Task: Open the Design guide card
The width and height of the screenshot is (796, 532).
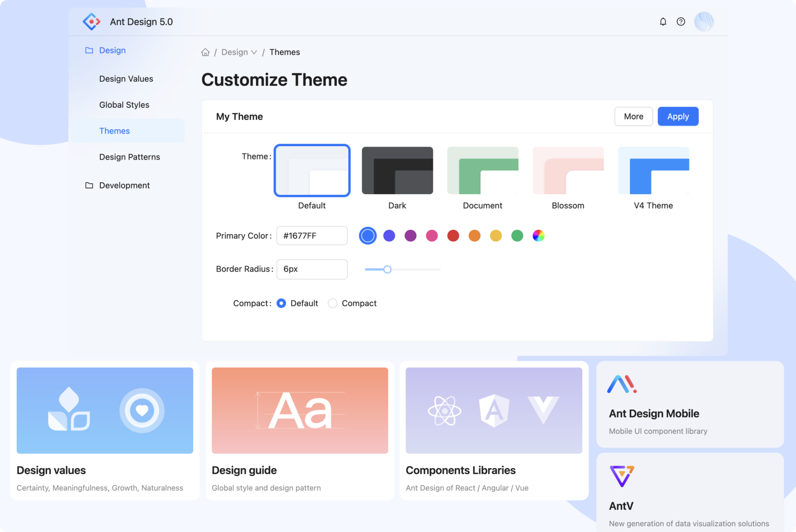Action: [x=300, y=431]
